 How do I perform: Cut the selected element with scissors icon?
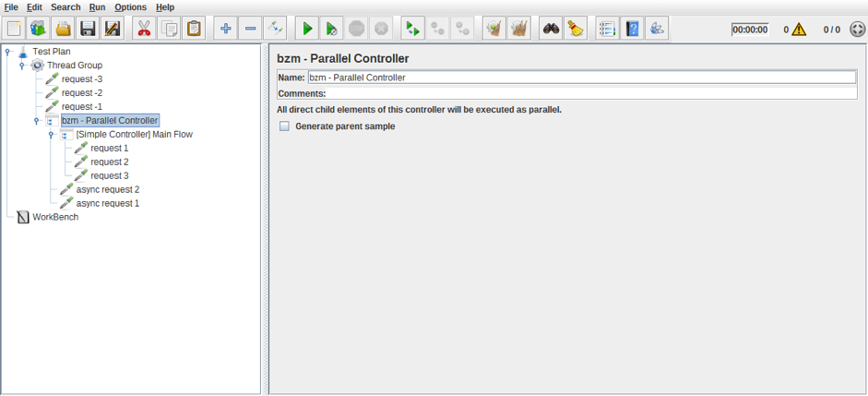click(144, 29)
